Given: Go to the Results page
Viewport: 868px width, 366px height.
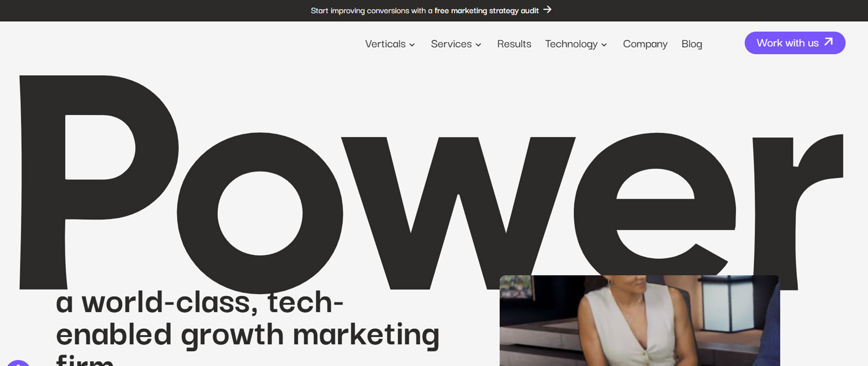Looking at the screenshot, I should click(514, 44).
